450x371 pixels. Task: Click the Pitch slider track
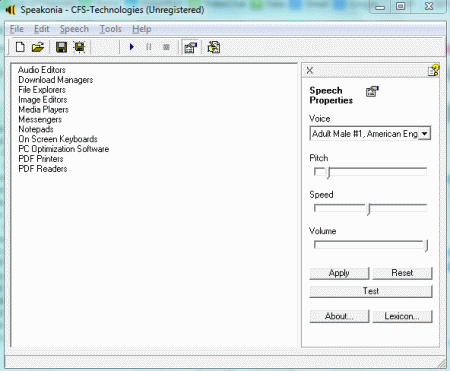pos(371,172)
